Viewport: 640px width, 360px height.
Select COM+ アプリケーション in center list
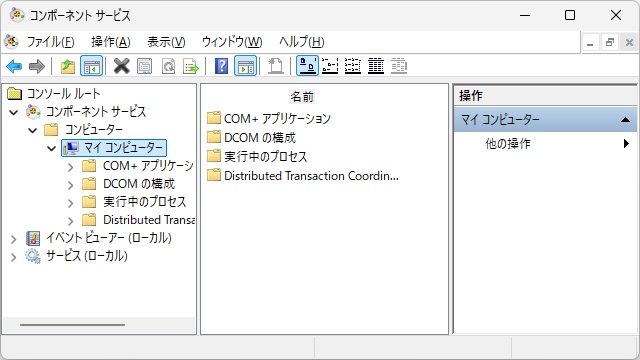(x=277, y=118)
